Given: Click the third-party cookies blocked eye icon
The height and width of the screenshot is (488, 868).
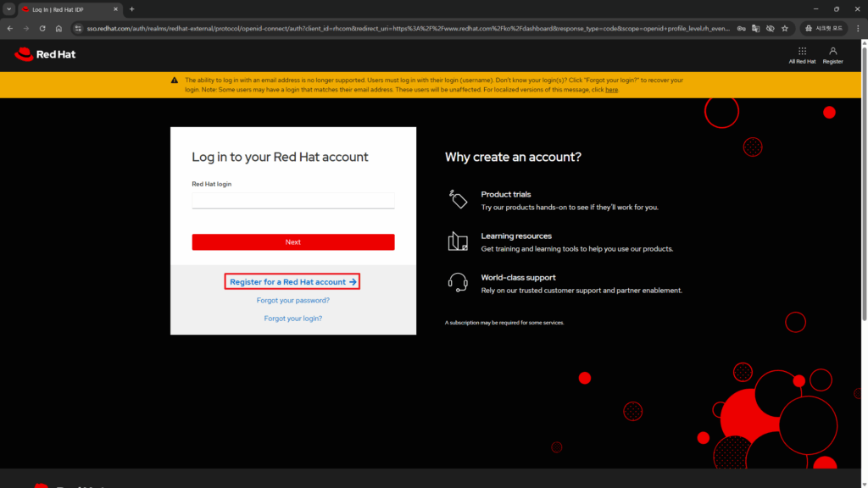Looking at the screenshot, I should tap(770, 28).
